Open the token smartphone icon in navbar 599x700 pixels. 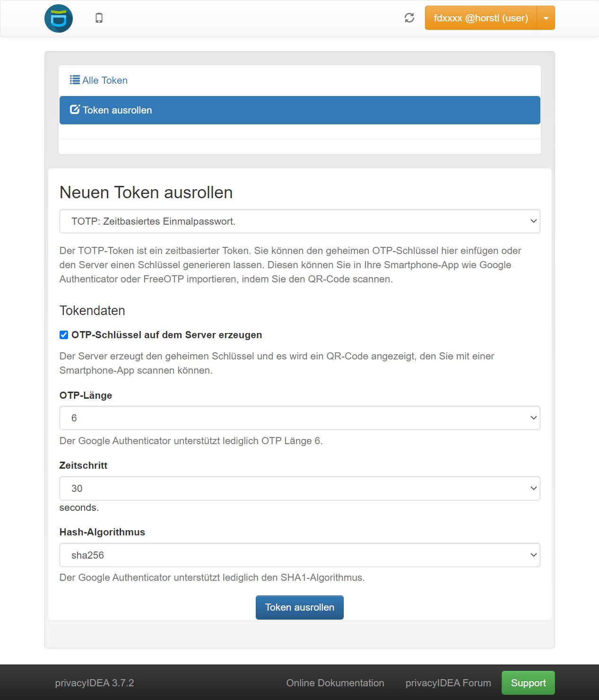click(x=99, y=18)
